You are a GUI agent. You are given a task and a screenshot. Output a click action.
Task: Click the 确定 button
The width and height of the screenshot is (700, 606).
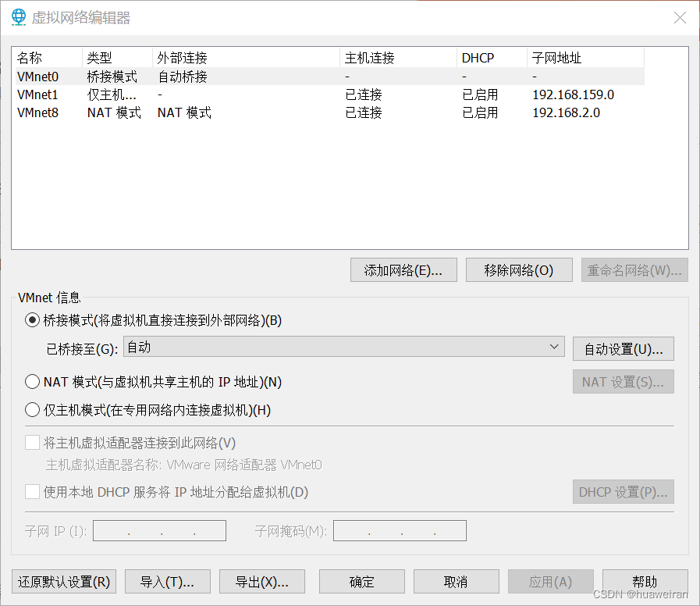(361, 582)
